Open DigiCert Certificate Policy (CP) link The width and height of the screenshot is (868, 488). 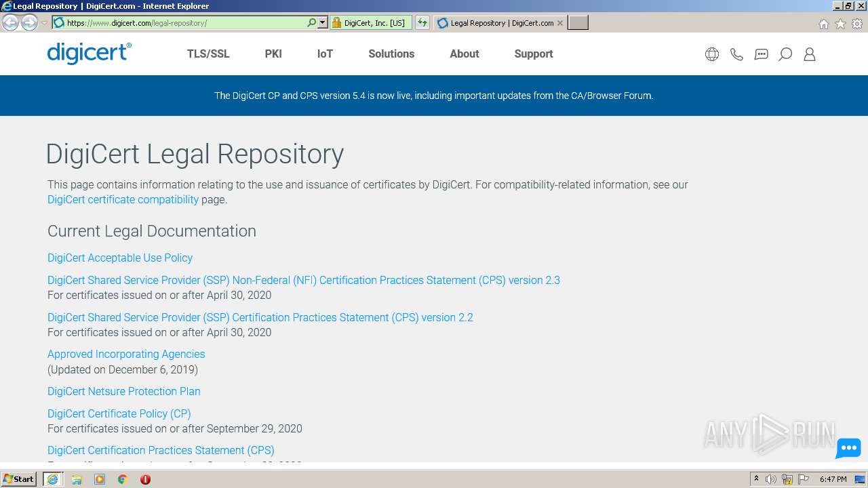click(x=119, y=413)
